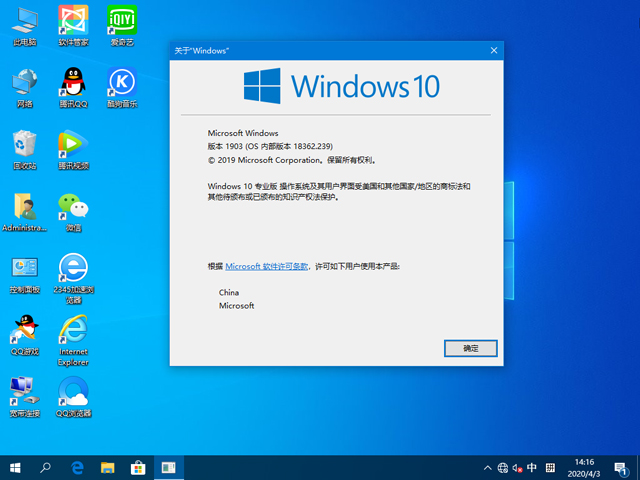Switch the 中 input language indicator
Image resolution: width=640 pixels, height=480 pixels.
pos(531,467)
